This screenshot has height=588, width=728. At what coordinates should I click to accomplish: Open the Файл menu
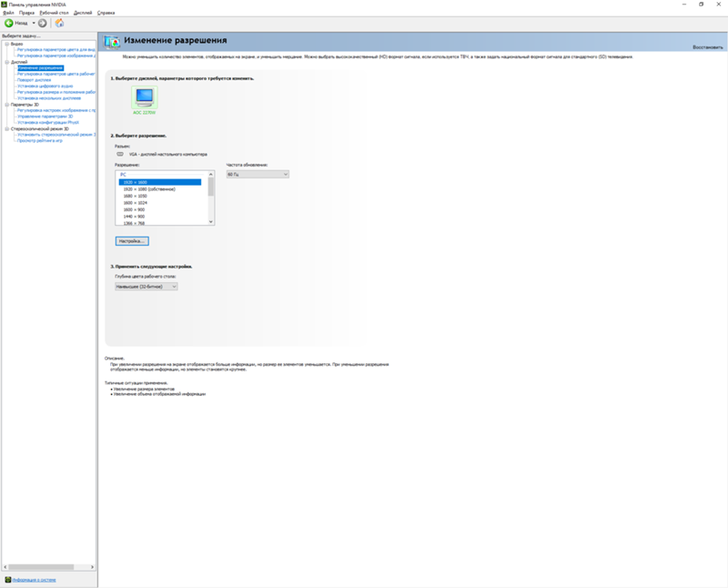click(8, 13)
